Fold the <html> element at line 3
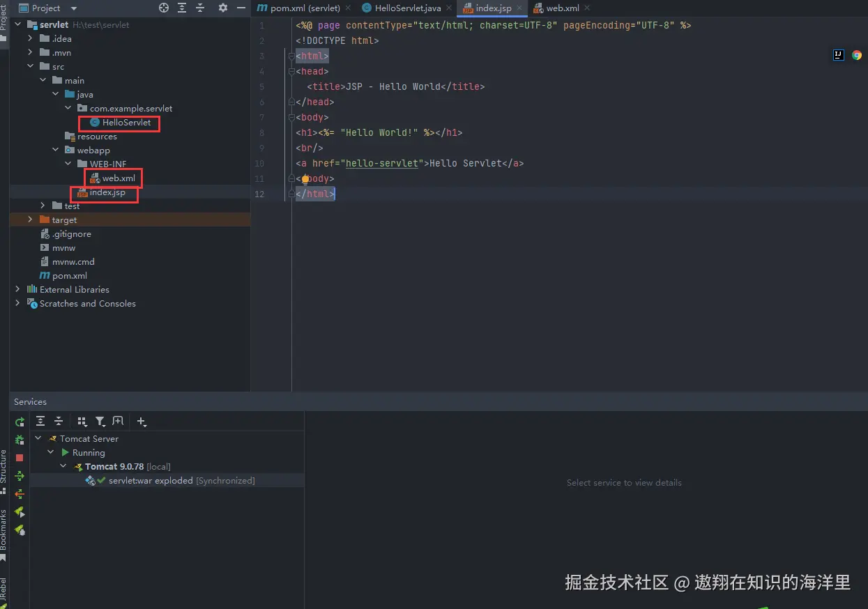The height and width of the screenshot is (609, 868). point(291,56)
